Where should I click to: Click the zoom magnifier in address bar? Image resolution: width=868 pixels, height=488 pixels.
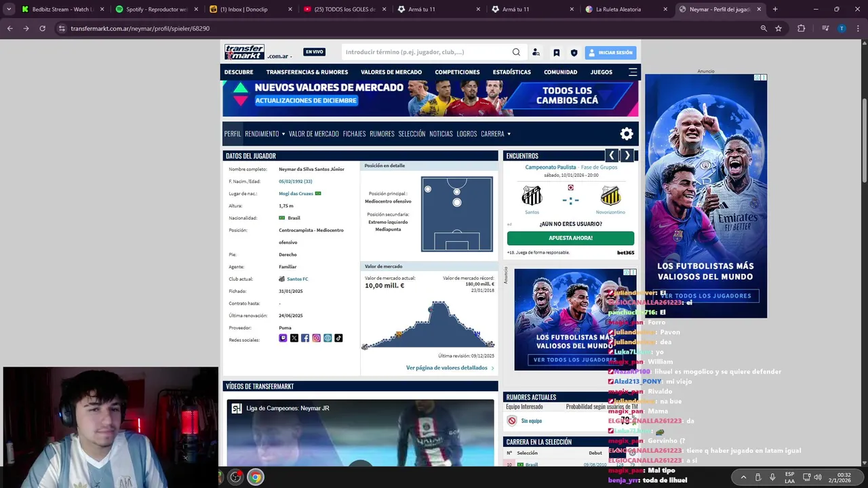point(764,28)
